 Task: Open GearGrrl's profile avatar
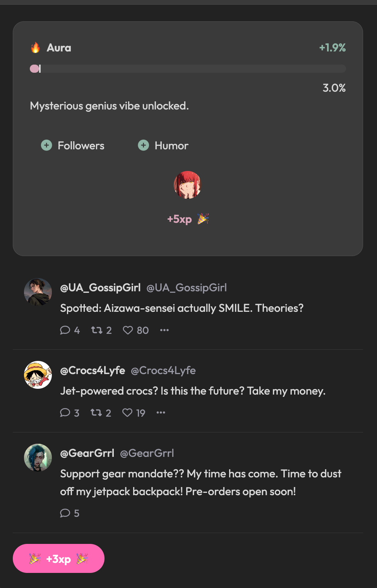(x=38, y=458)
